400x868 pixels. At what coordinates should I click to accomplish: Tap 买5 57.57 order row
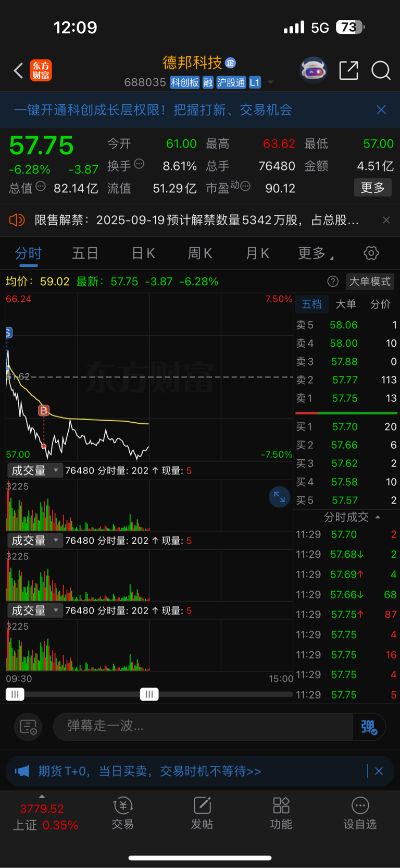point(346,500)
